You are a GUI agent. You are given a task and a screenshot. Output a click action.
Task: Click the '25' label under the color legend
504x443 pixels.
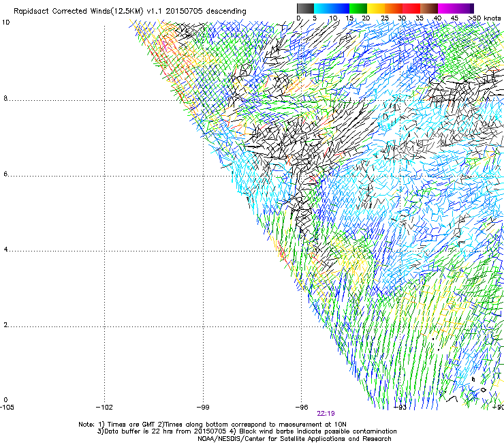(x=385, y=18)
